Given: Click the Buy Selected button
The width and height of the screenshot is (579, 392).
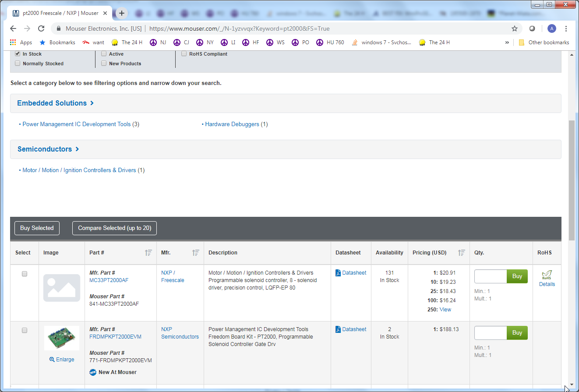Looking at the screenshot, I should click(x=37, y=228).
